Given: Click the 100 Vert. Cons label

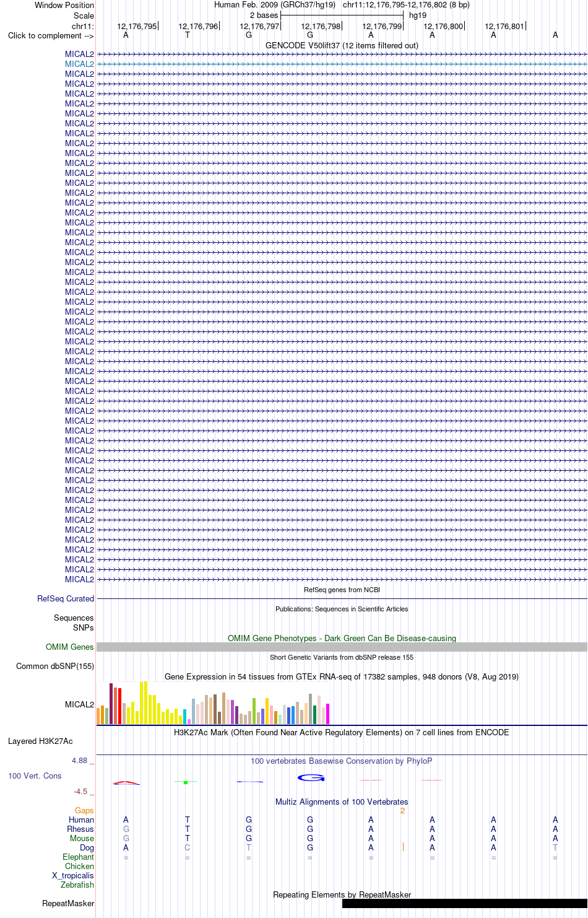Looking at the screenshot, I should click(x=35, y=776).
